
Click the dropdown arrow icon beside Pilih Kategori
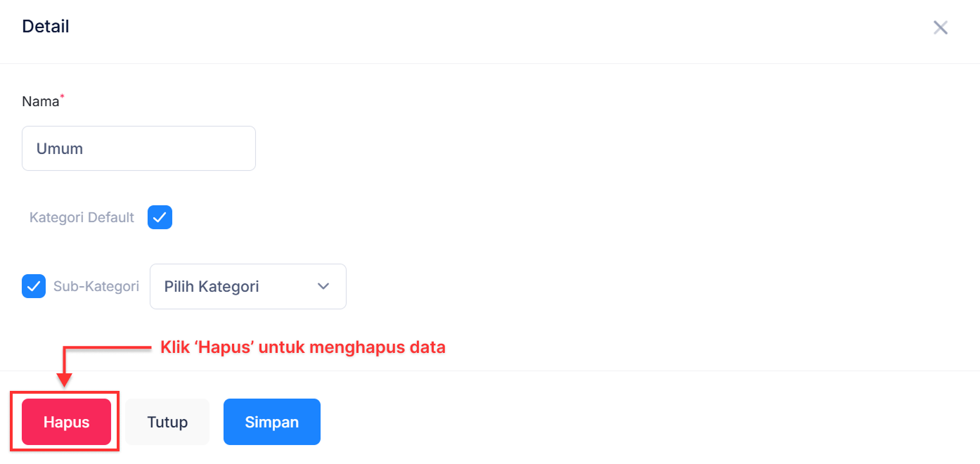click(323, 286)
